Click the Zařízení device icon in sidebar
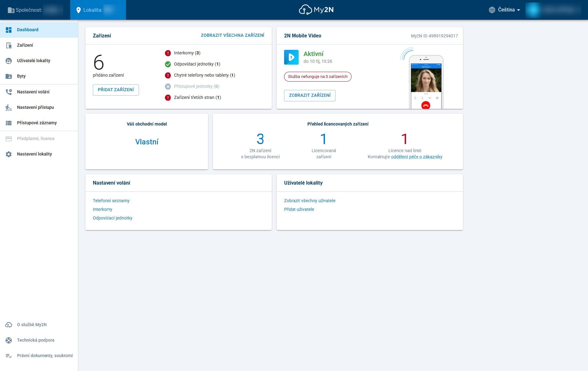Screen dimensions: 588x371 point(9,45)
